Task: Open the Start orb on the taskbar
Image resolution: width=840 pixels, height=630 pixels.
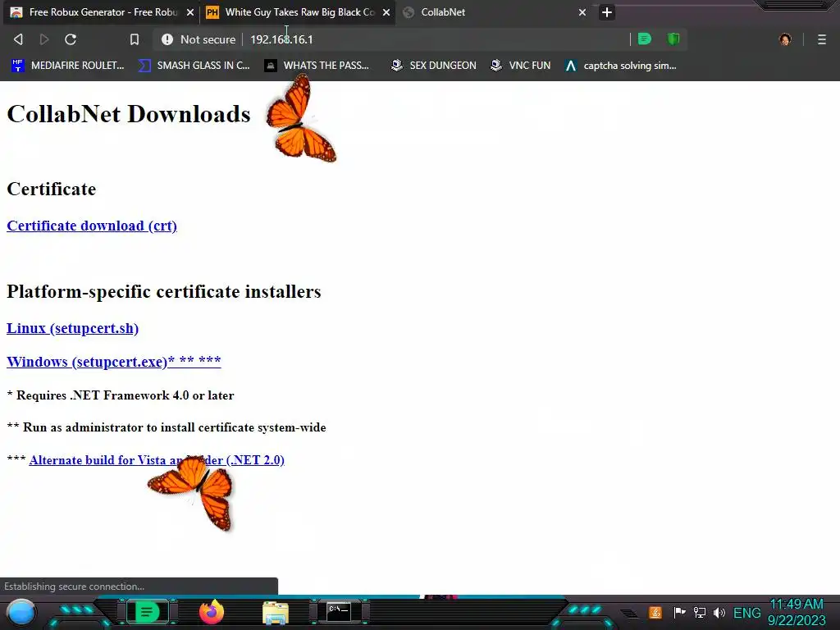Action: point(21,612)
